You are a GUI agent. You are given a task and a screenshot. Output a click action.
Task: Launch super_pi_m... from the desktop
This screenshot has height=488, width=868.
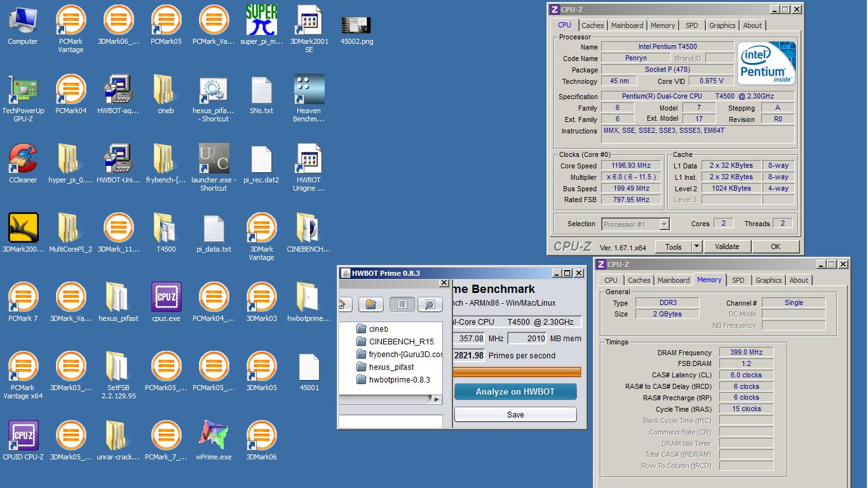[x=262, y=25]
